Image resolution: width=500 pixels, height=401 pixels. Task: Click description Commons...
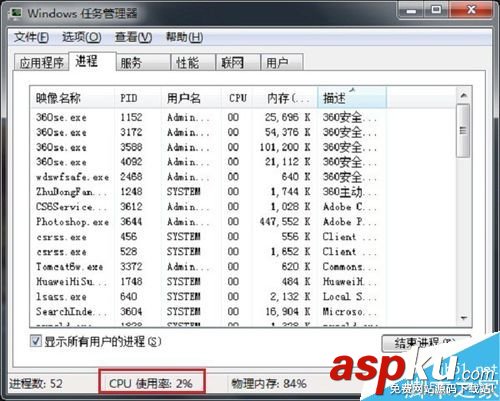[349, 267]
